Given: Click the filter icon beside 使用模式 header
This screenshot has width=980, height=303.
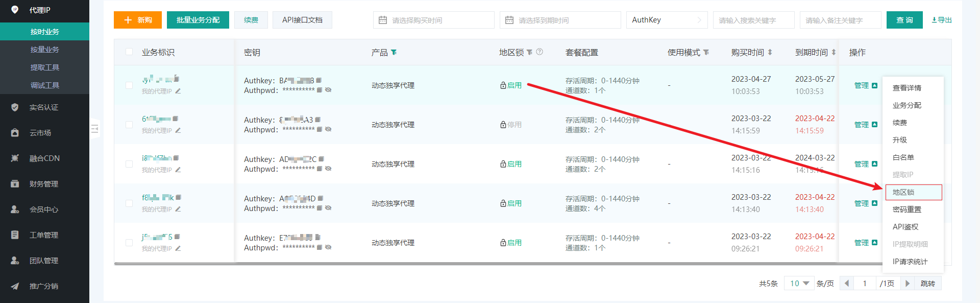Looking at the screenshot, I should click(x=706, y=52).
